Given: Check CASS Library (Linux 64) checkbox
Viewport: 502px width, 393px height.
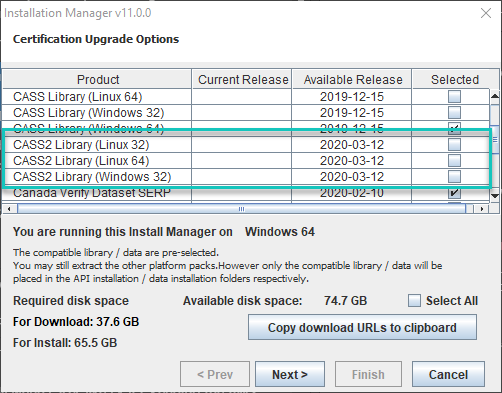Looking at the screenshot, I should (454, 97).
